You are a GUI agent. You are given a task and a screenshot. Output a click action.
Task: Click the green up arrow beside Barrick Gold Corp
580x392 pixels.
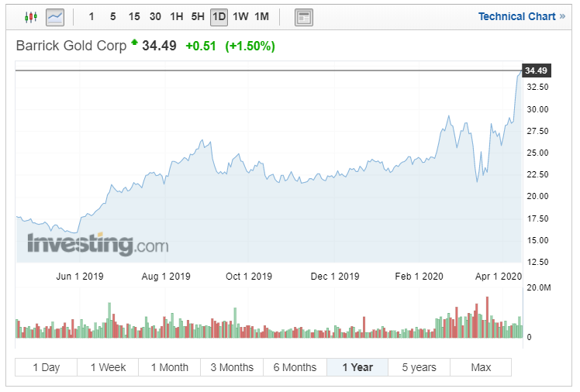pos(134,42)
